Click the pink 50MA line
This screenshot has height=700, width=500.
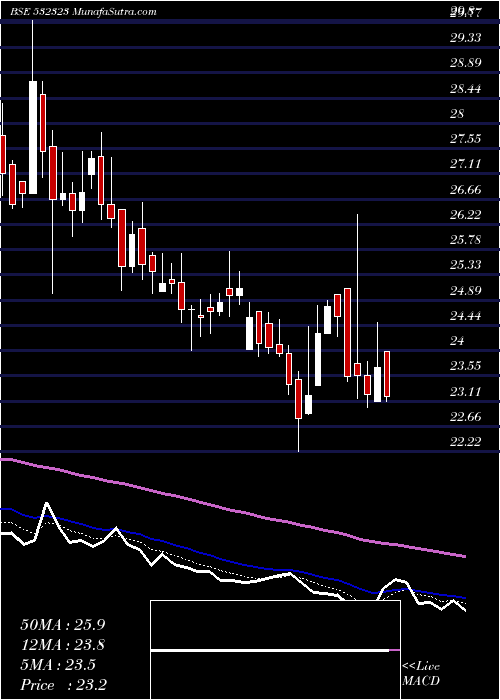pos(233,509)
